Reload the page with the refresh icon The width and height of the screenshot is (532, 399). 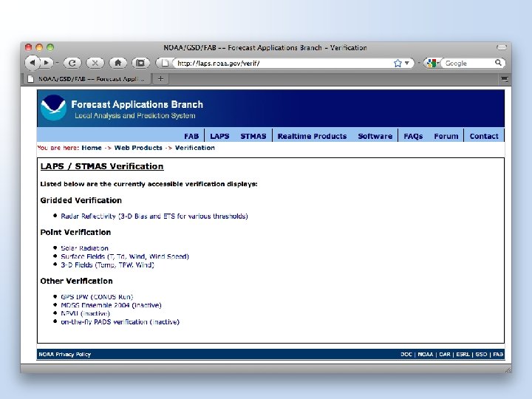coord(72,63)
